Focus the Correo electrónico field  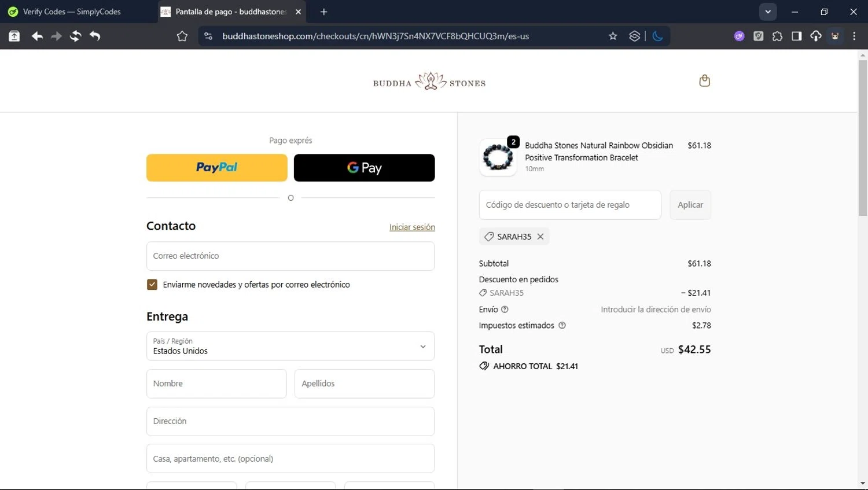[290, 256]
